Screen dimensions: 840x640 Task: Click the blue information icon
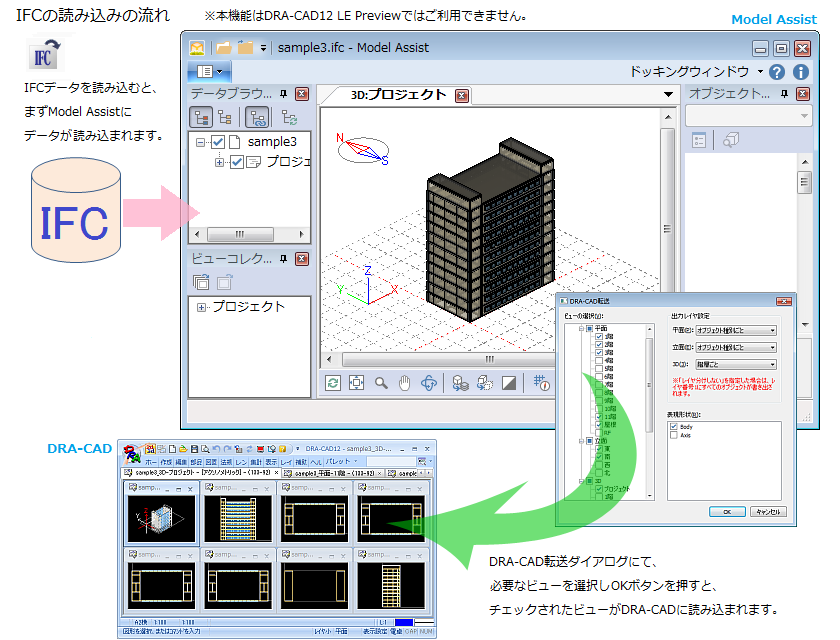(x=800, y=72)
